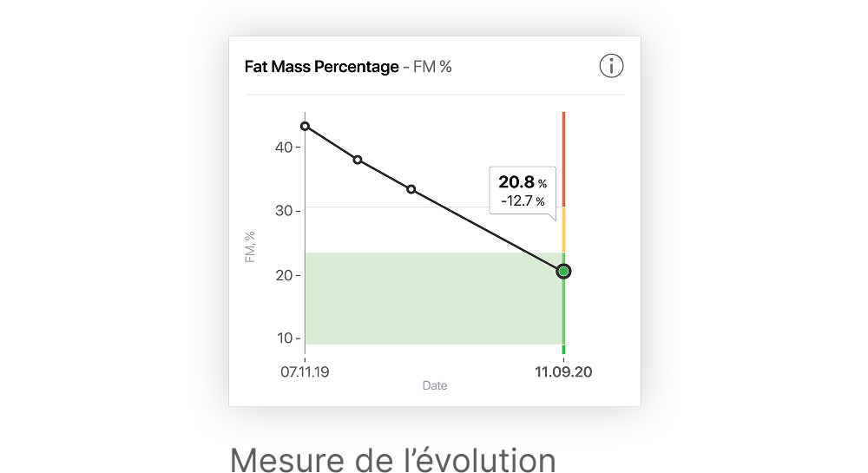Click the red segment of the range bar

[563, 160]
